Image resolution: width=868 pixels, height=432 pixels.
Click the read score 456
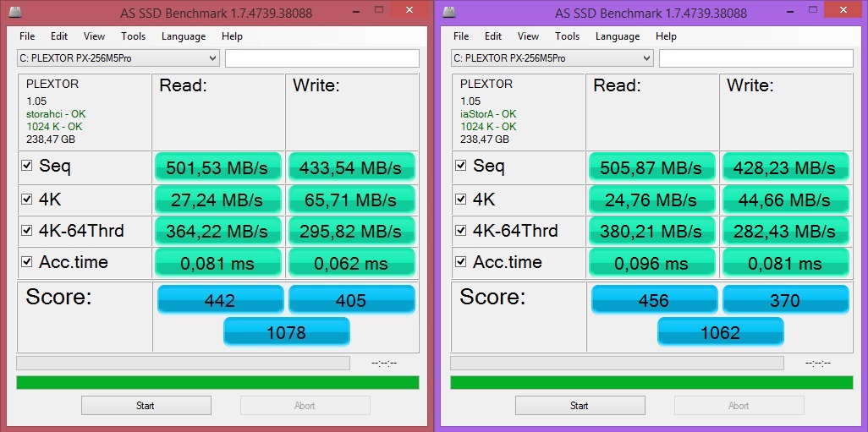654,300
